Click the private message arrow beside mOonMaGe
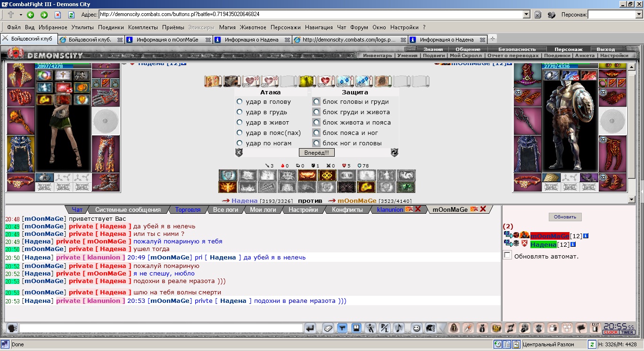 508,235
